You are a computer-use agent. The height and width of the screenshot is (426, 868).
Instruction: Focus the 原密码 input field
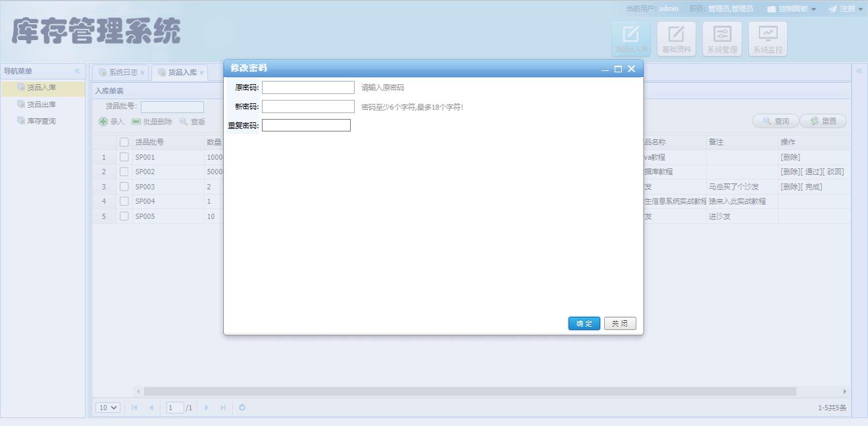tap(308, 87)
